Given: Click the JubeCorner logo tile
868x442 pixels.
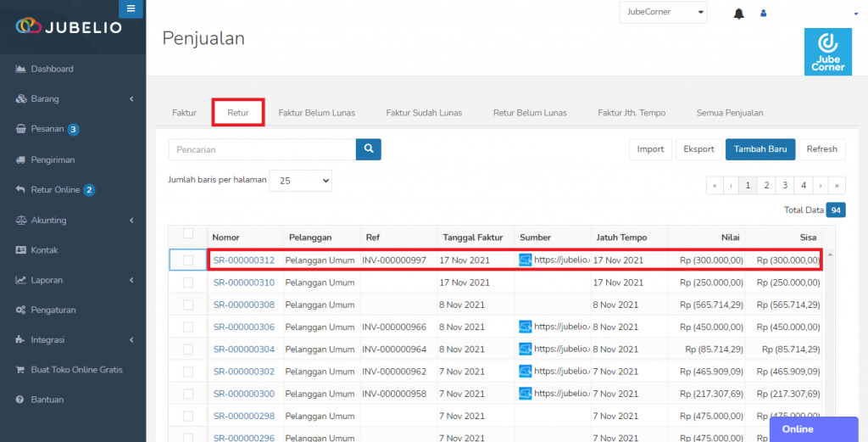Looking at the screenshot, I should 828,52.
